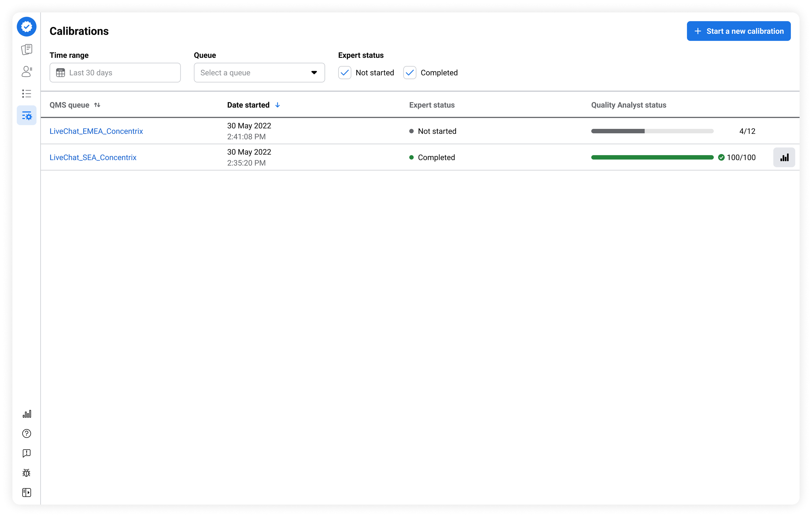
Task: Change Date started sort order
Action: 277,105
